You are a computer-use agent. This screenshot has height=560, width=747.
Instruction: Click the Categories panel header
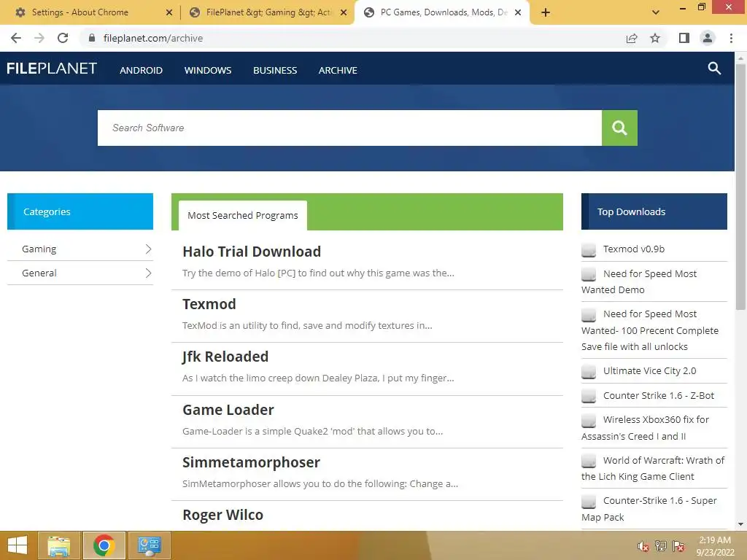pos(80,211)
